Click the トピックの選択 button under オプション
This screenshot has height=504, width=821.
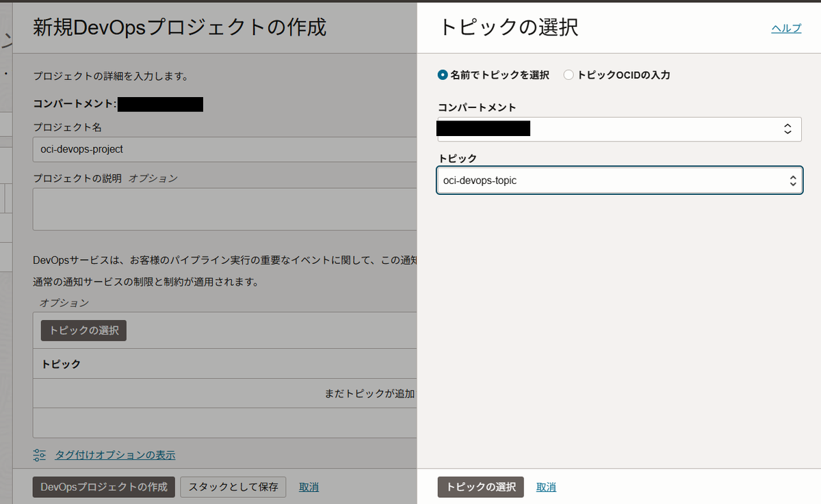coord(83,330)
